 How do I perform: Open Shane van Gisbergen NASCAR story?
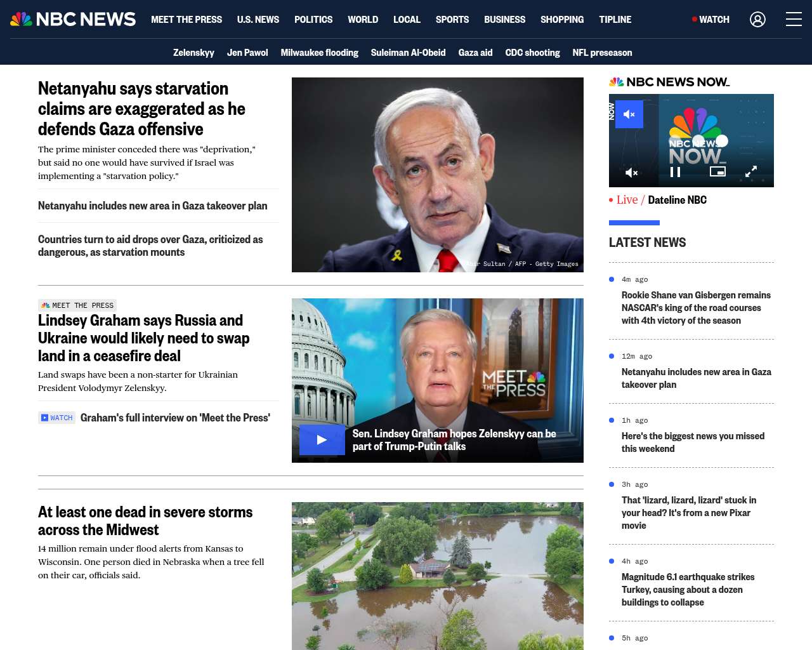point(697,308)
